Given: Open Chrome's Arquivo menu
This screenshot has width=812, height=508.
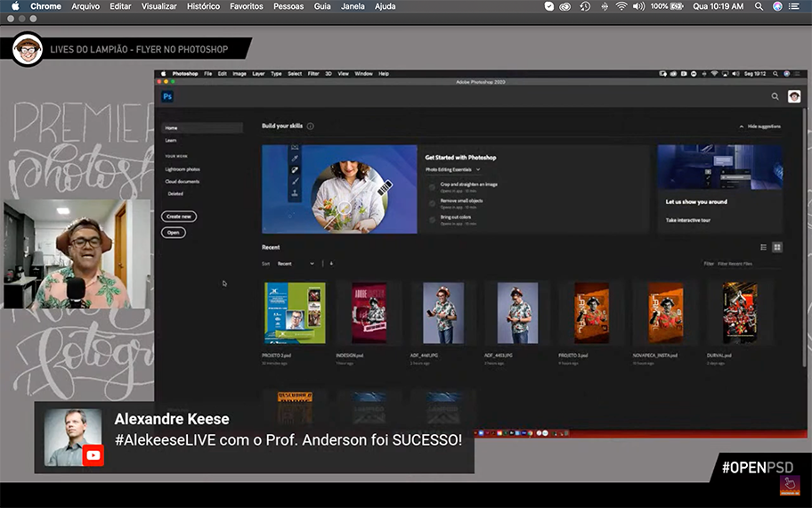Looking at the screenshot, I should [x=85, y=6].
